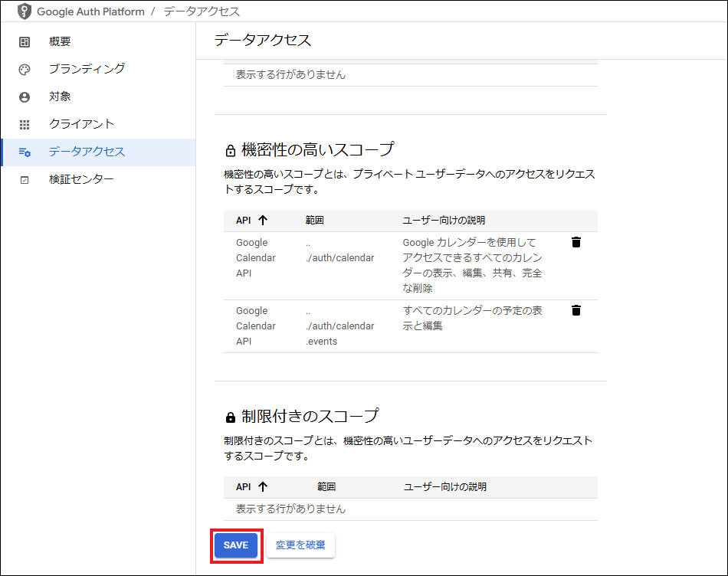
Task: Sort sensitive scopes table by API arrow
Action: [263, 221]
